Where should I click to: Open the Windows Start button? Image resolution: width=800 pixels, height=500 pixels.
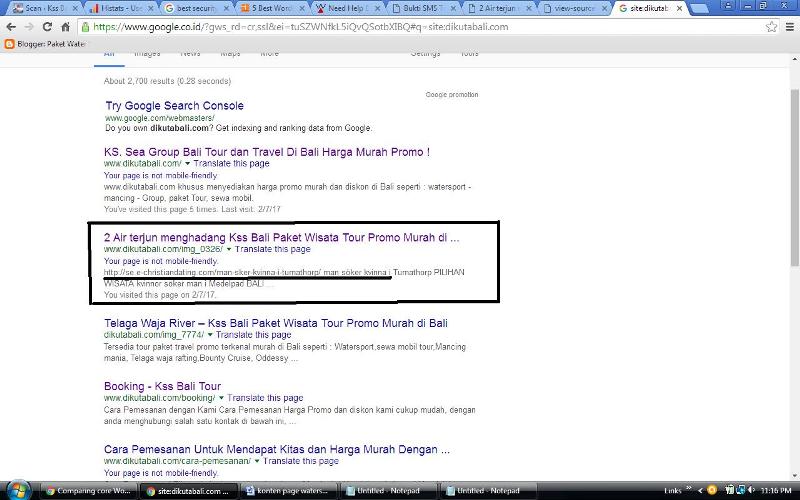tap(17, 491)
